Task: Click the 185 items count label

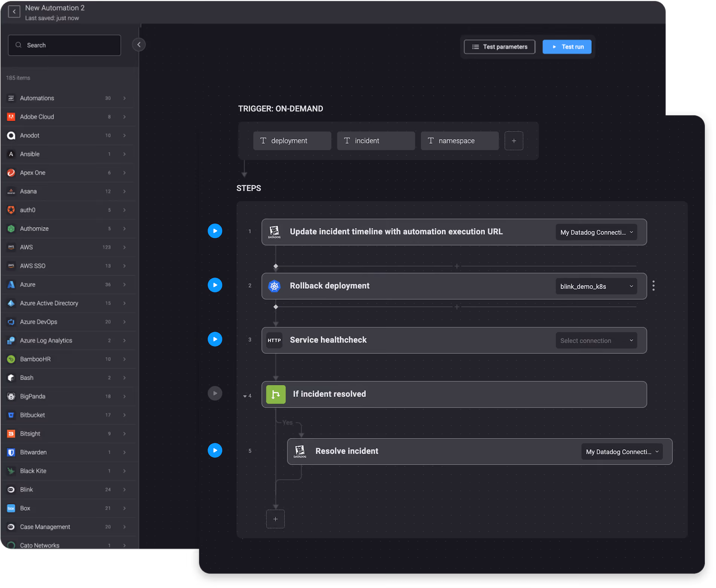Action: pos(18,78)
